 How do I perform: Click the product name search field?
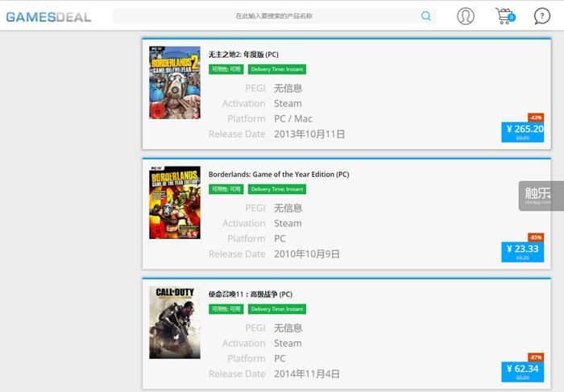(x=274, y=16)
